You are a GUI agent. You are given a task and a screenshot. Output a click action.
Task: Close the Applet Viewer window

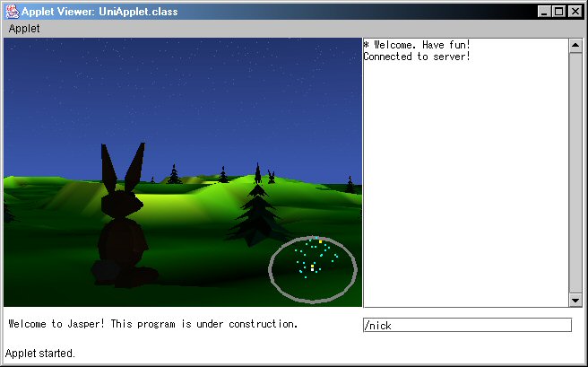tap(575, 12)
